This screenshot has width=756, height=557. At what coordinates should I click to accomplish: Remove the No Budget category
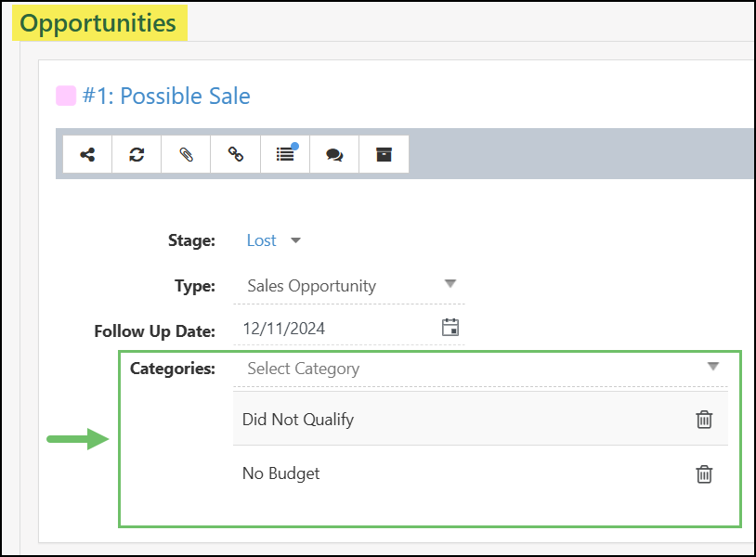[705, 474]
